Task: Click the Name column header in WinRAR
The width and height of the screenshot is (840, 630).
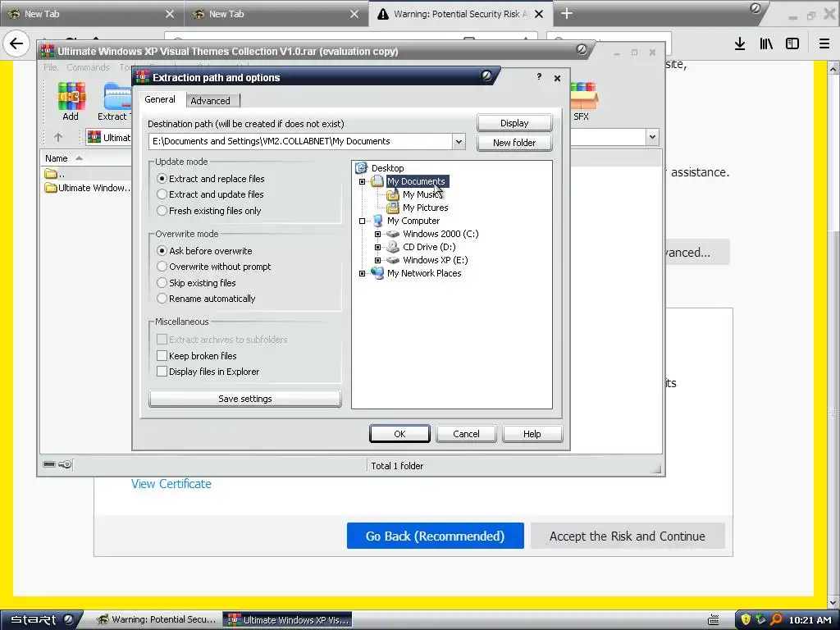Action: (85, 158)
